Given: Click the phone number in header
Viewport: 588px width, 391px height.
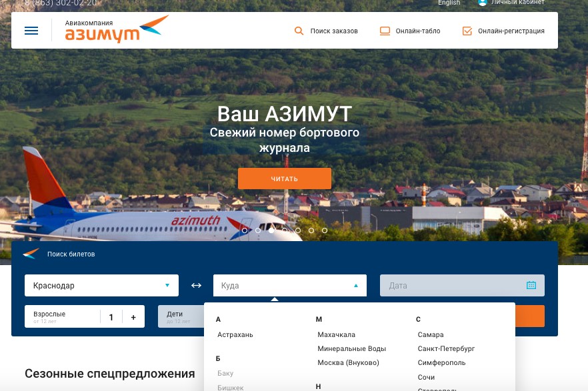Looking at the screenshot, I should (x=61, y=3).
